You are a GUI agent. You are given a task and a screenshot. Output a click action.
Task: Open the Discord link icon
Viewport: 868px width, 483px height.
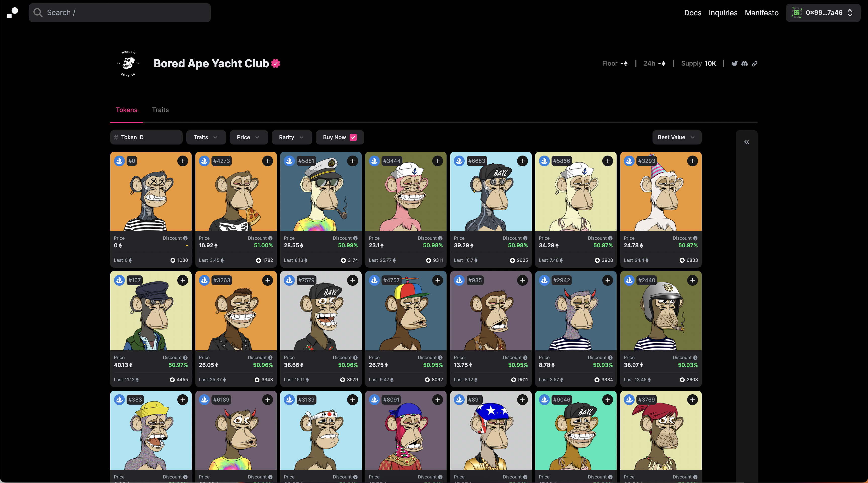tap(744, 64)
